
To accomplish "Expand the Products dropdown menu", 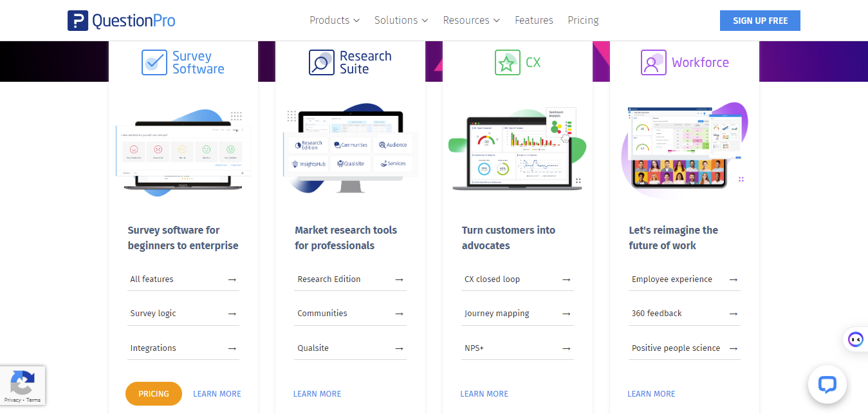I will tap(335, 21).
